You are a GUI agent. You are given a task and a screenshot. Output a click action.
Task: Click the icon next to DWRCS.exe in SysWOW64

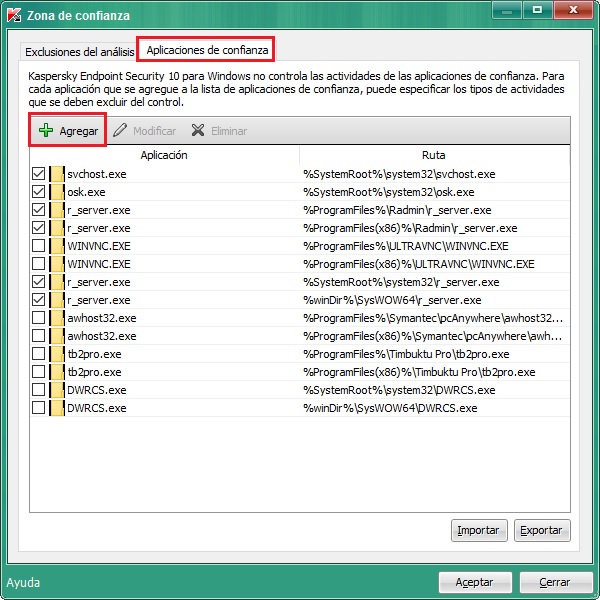[x=57, y=408]
